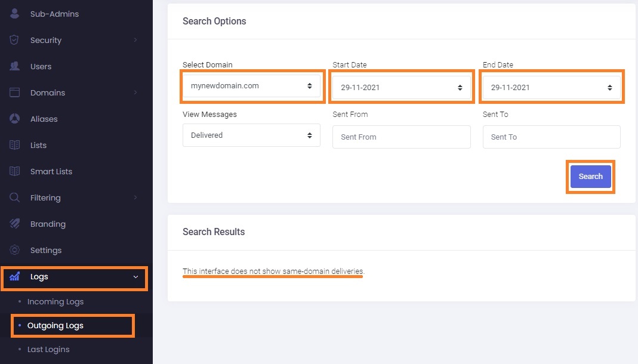Click the Search Results heading
The image size is (638, 364).
point(214,232)
